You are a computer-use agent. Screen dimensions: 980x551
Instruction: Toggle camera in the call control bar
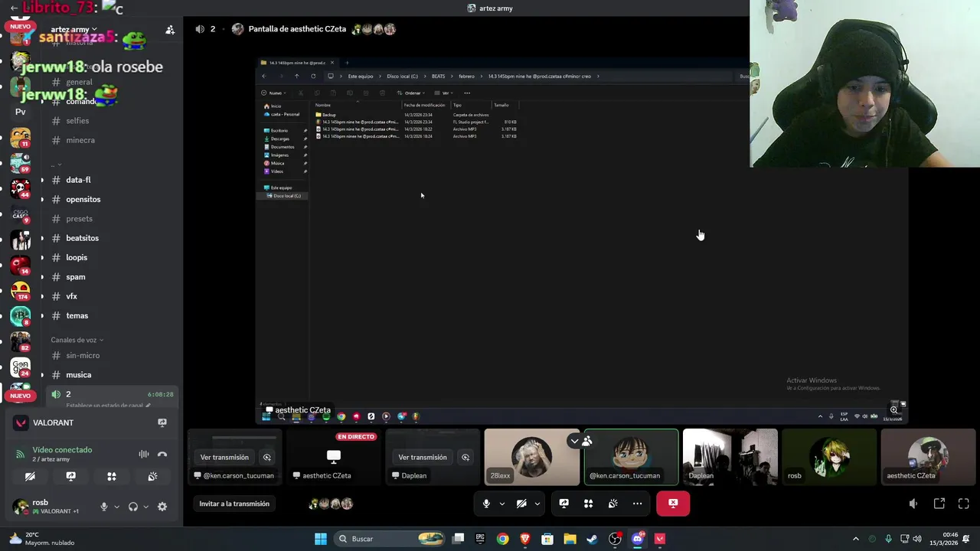coord(521,504)
